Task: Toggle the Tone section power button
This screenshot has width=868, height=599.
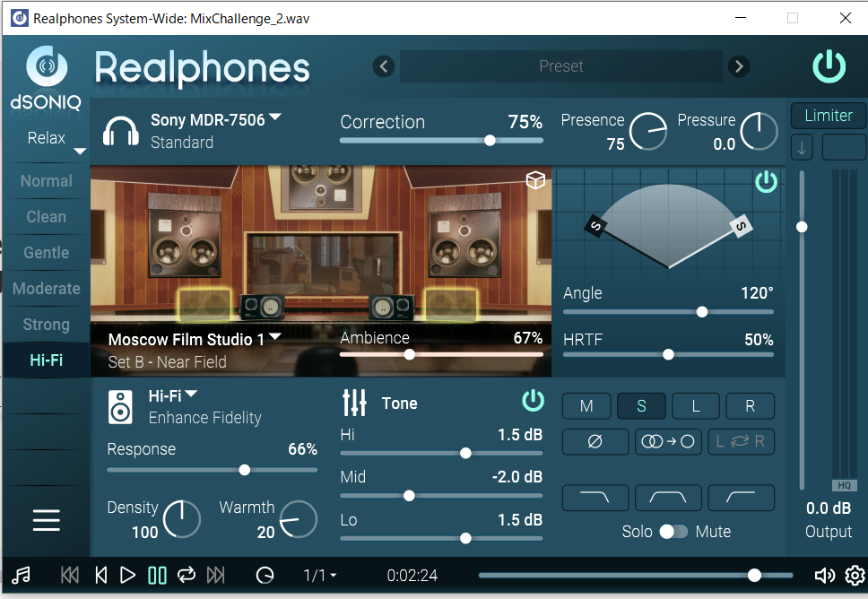Action: 533,401
